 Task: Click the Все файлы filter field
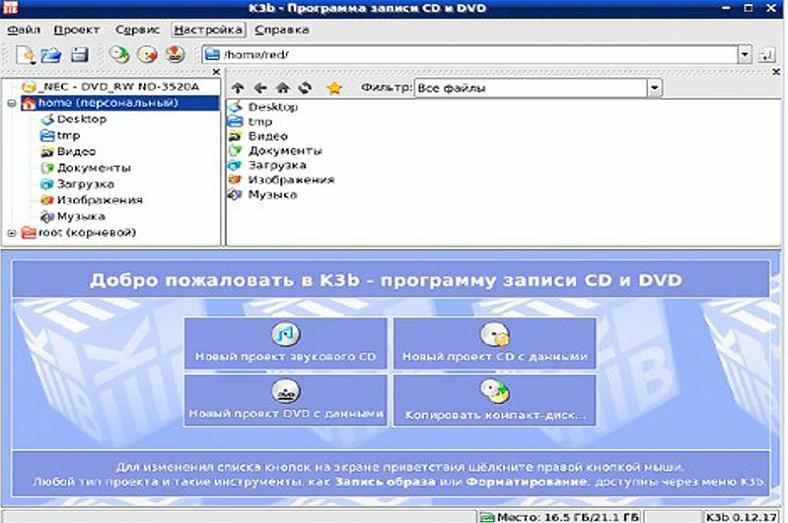(531, 88)
